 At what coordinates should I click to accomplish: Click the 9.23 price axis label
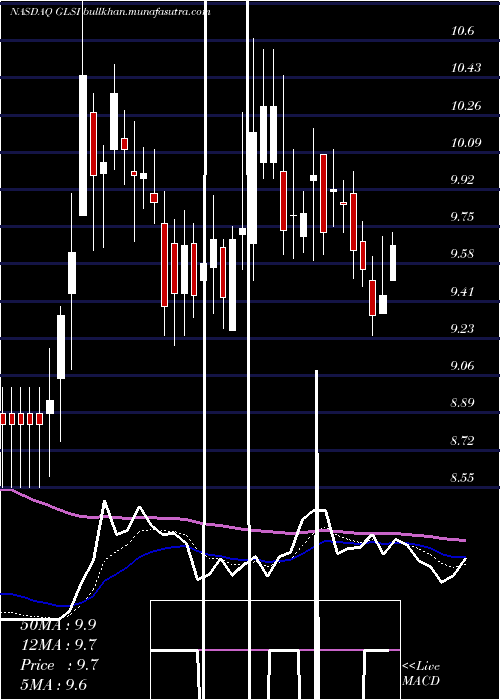462,329
